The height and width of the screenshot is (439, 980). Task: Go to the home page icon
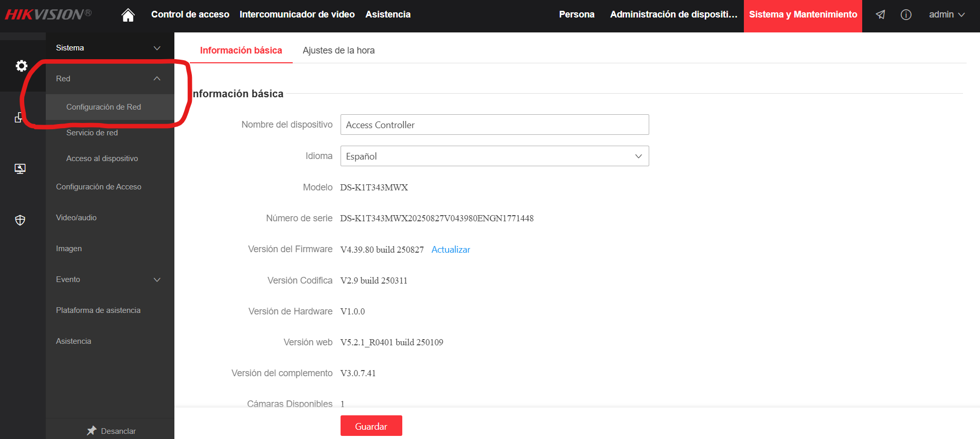coord(128,15)
